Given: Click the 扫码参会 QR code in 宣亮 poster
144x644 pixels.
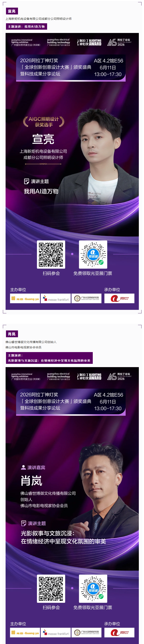Looking at the screenshot, I should coord(51,254).
